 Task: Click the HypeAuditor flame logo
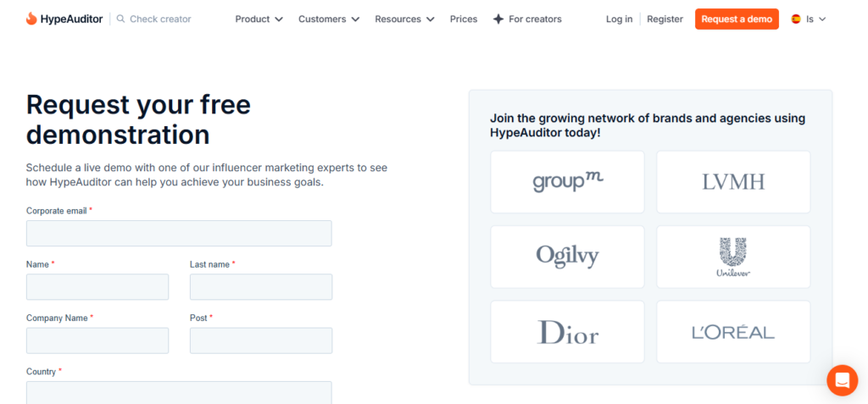(31, 19)
